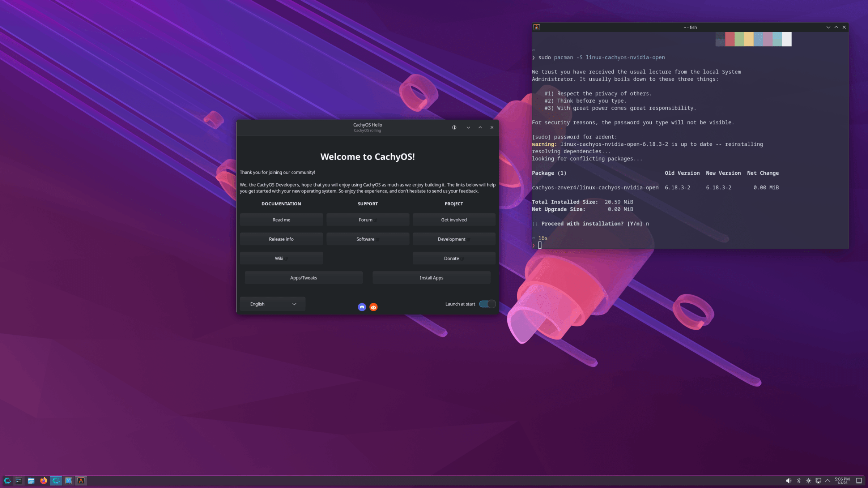The image size is (868, 488).
Task: Open the CachyOS application menu
Action: pyautogui.click(x=7, y=481)
